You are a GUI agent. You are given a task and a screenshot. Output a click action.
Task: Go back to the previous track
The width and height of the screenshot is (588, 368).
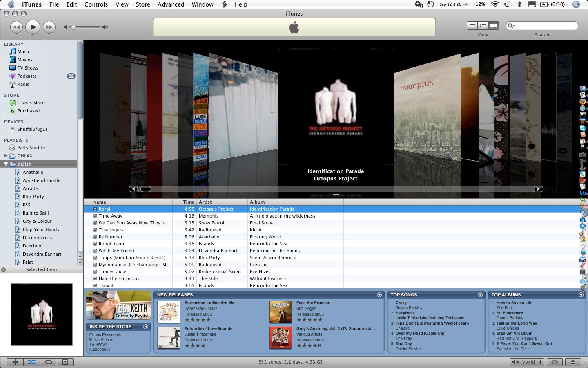pyautogui.click(x=16, y=27)
